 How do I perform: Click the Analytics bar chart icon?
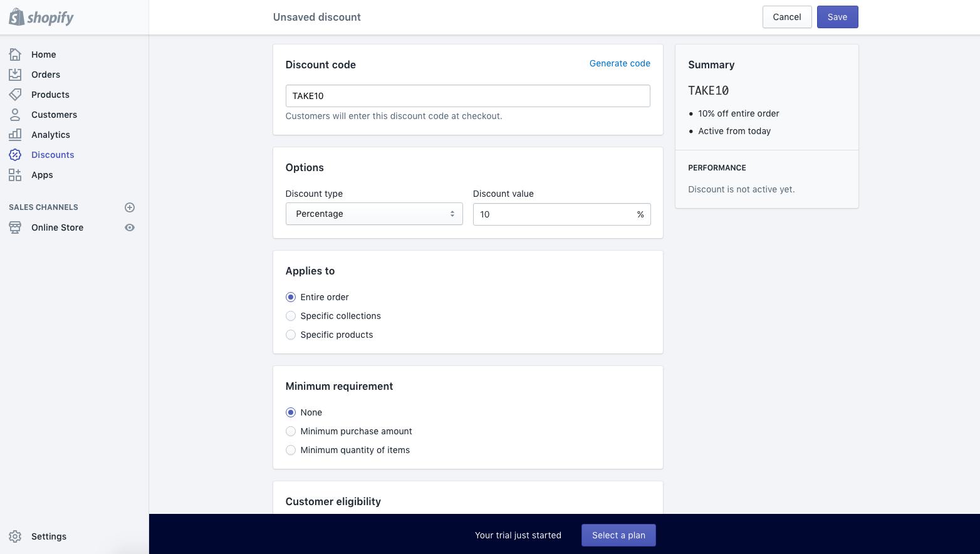(15, 135)
